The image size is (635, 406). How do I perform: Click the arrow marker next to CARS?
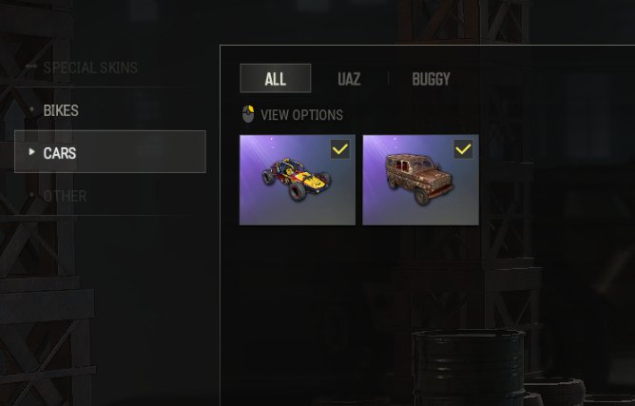[x=32, y=152]
